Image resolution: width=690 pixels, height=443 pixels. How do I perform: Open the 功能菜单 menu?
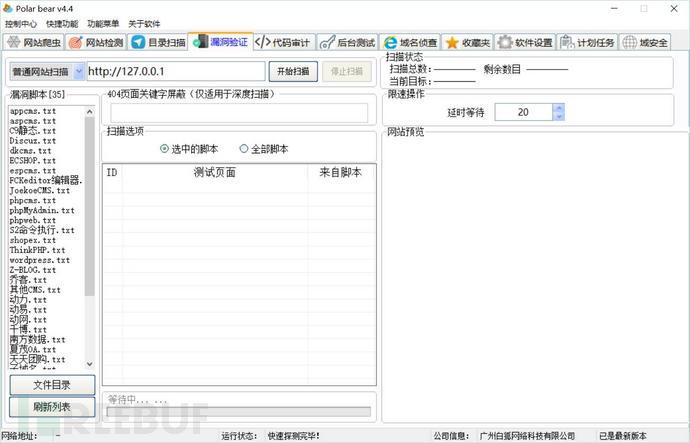(x=103, y=24)
